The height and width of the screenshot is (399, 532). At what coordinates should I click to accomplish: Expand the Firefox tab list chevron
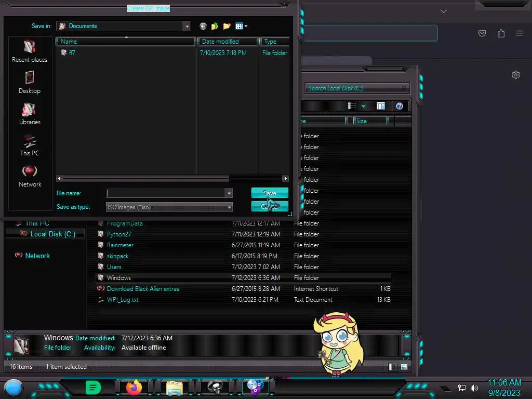tap(444, 11)
